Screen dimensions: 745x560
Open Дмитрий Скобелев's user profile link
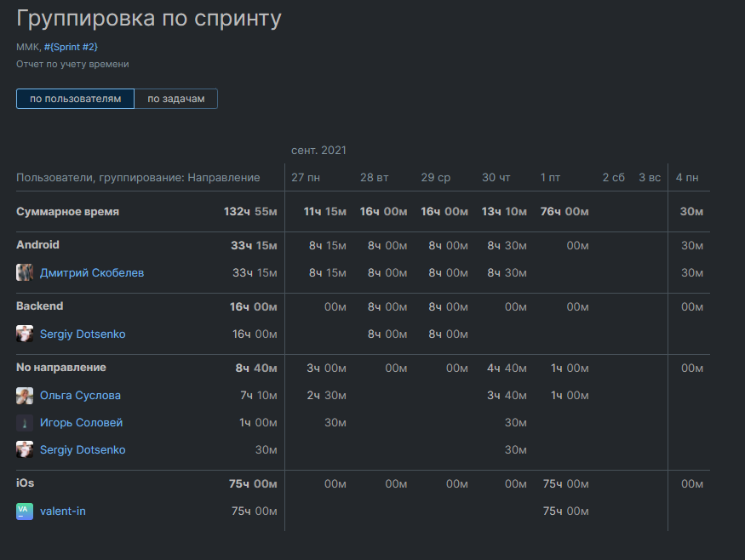92,273
